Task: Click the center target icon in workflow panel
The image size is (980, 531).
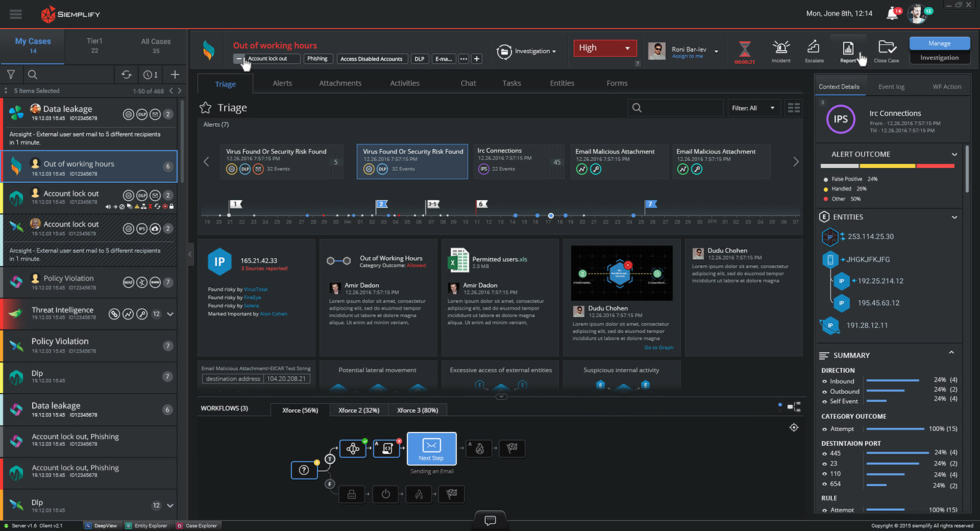Action: [x=794, y=427]
